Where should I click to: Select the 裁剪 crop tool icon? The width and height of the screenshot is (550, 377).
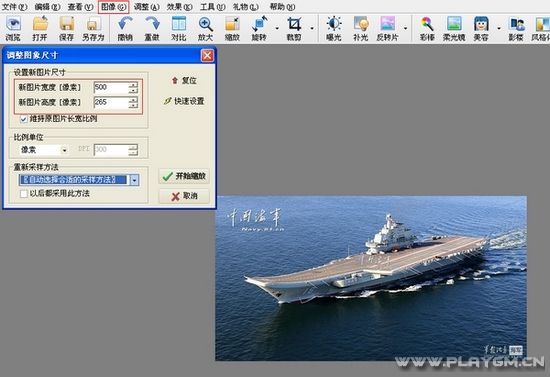pyautogui.click(x=294, y=24)
